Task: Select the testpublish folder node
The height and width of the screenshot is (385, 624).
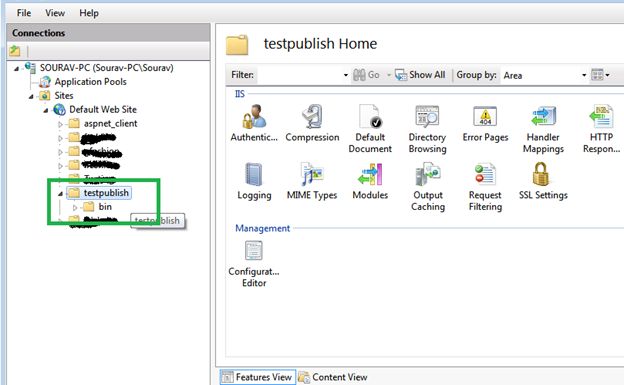Action: (x=106, y=193)
